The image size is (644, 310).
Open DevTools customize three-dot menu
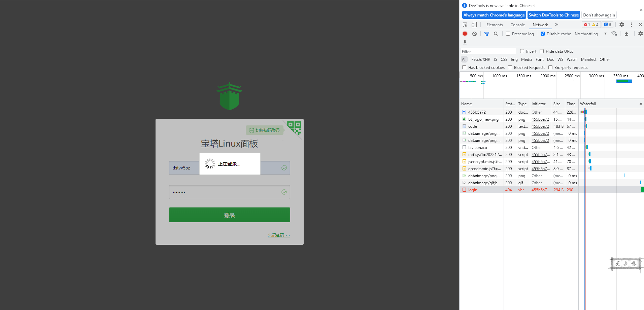631,25
